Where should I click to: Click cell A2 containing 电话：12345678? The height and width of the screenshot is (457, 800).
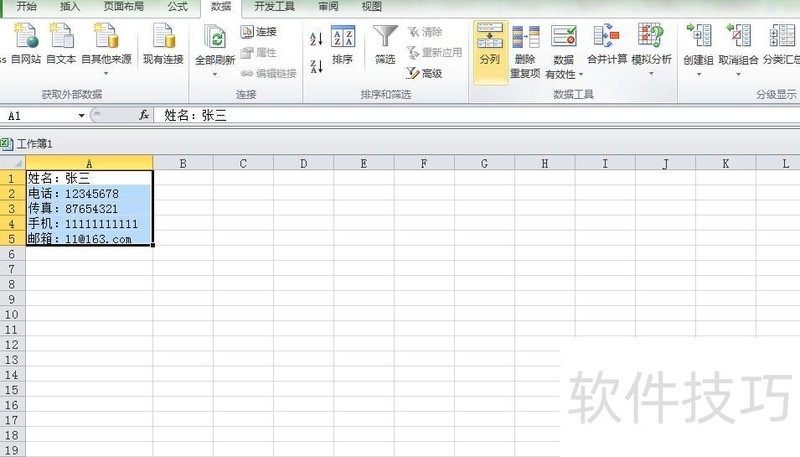tap(89, 193)
